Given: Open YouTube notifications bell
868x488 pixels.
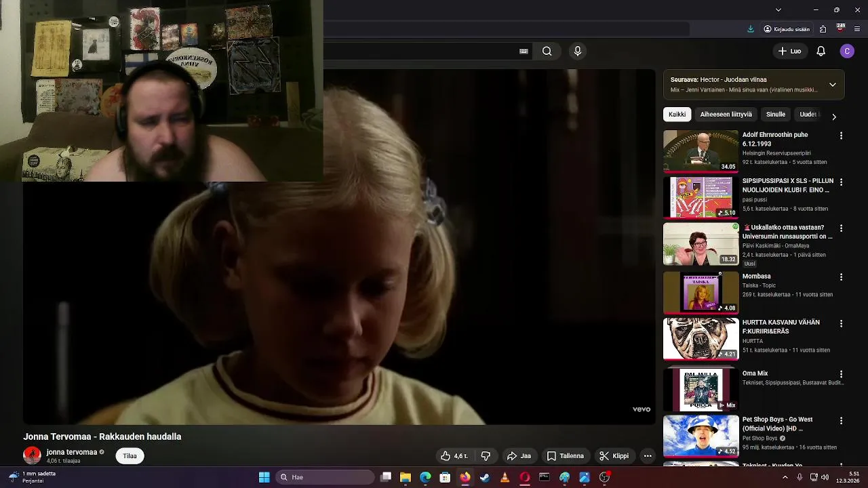Looking at the screenshot, I should point(821,51).
